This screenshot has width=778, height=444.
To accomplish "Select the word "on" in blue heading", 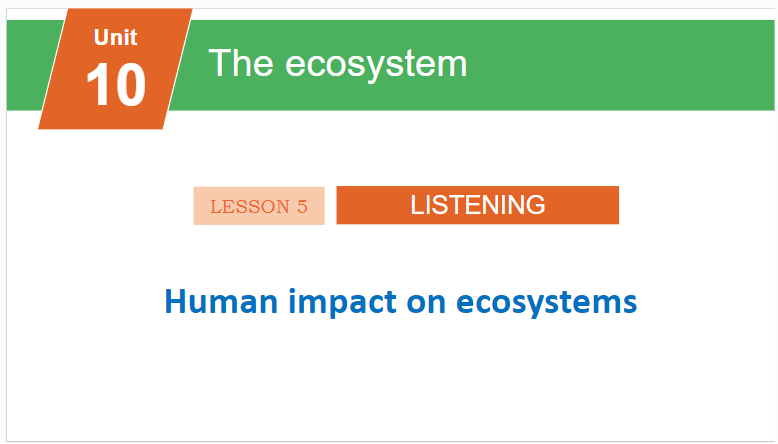I will point(426,304).
